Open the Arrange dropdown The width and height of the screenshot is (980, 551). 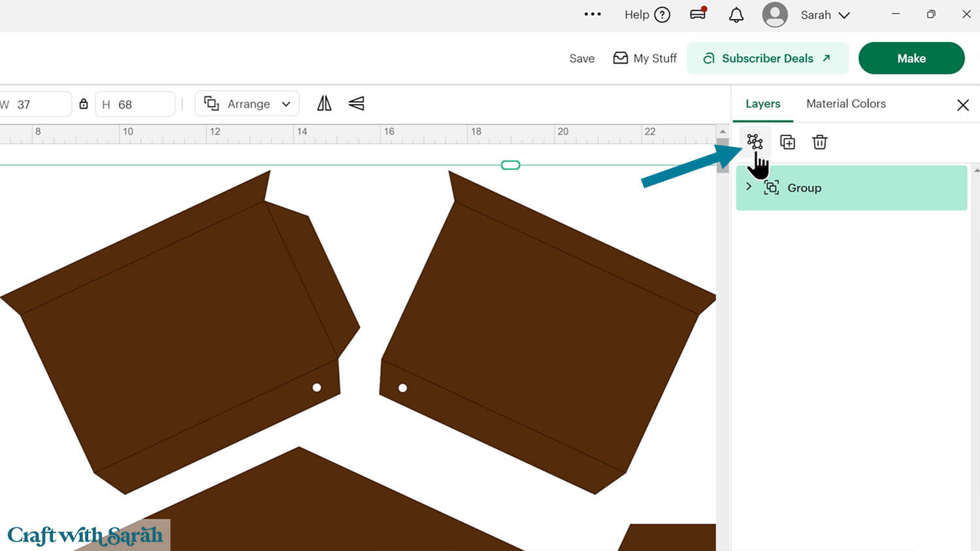[x=247, y=104]
